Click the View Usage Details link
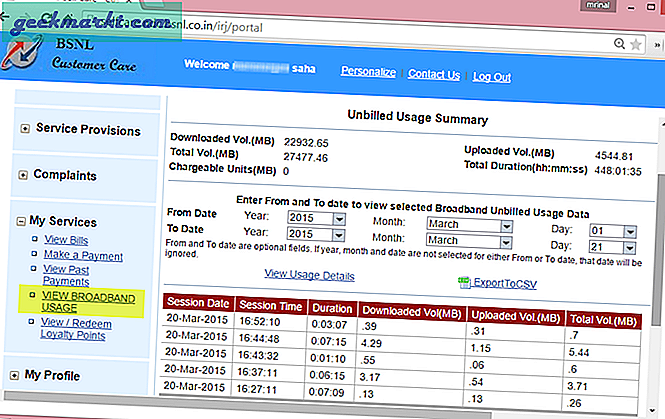The image size is (665, 419). pos(309,275)
